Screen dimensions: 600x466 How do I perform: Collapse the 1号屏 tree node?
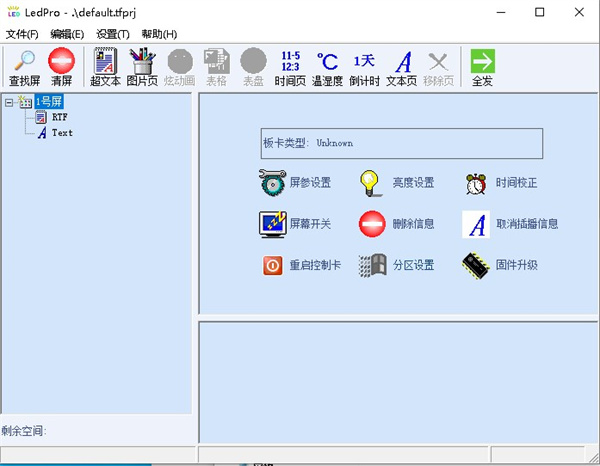(9, 102)
